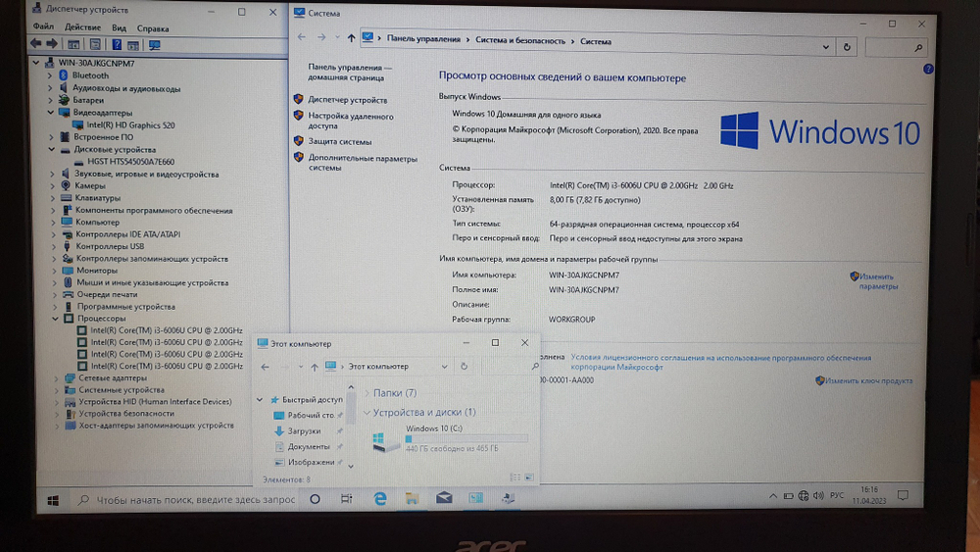
Task: Click search magnifier in Система window
Action: coord(918,47)
